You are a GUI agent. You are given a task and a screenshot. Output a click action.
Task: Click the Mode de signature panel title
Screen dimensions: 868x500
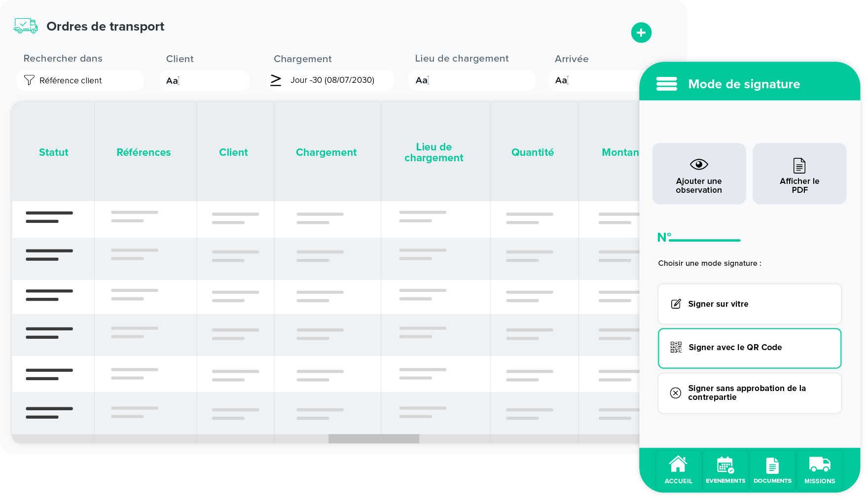[x=744, y=84]
